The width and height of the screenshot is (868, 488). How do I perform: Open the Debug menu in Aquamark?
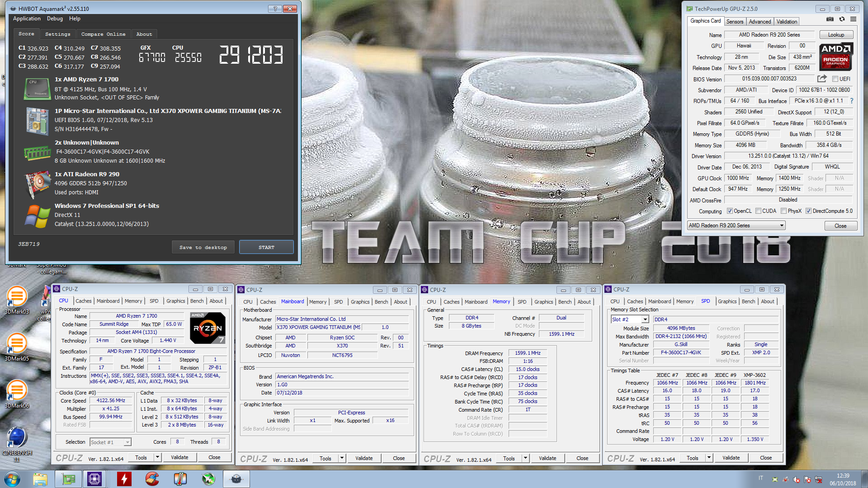click(55, 19)
